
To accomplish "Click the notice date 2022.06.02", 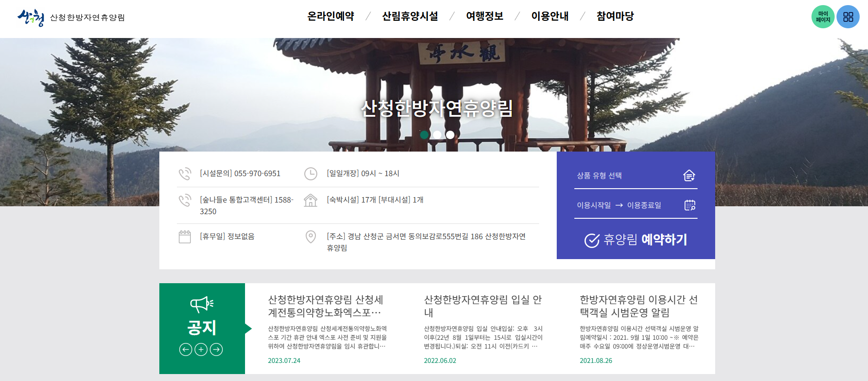I will click(440, 361).
